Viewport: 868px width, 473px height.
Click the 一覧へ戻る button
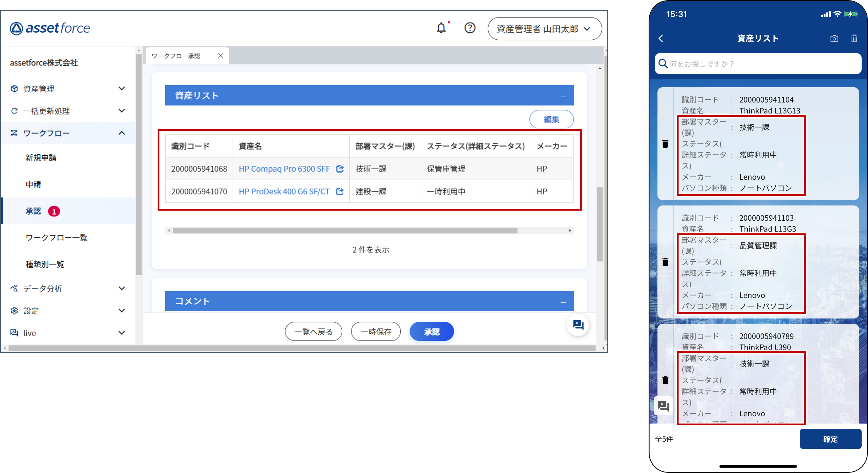(x=313, y=332)
